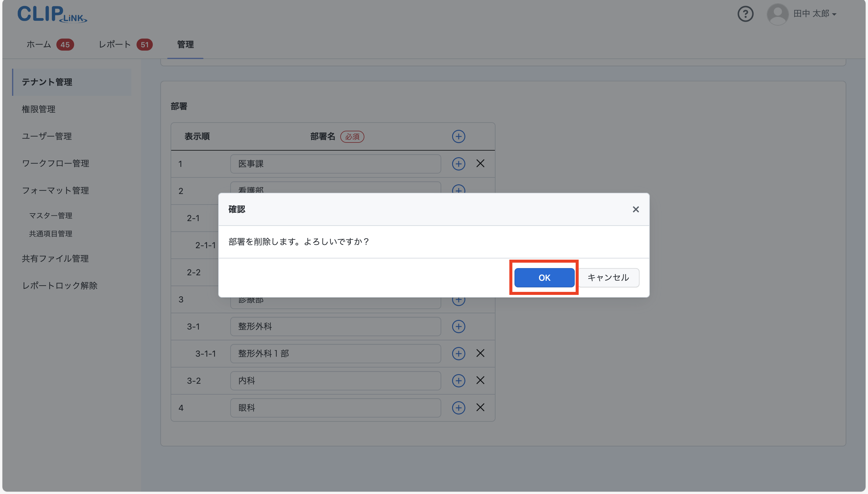The width and height of the screenshot is (868, 494).
Task: Click the help question mark icon
Action: [x=745, y=14]
